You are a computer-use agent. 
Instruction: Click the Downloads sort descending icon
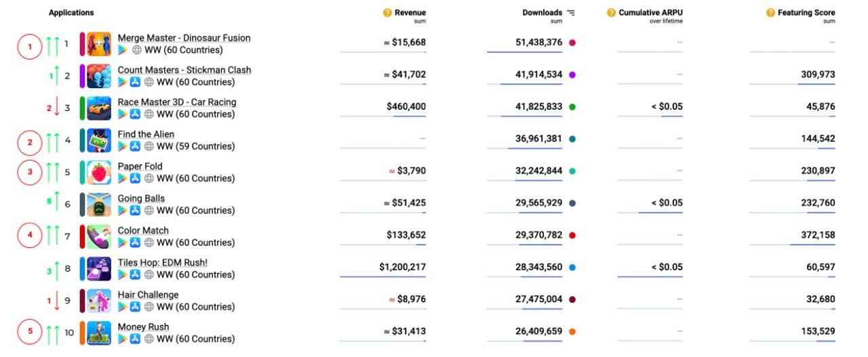point(571,13)
